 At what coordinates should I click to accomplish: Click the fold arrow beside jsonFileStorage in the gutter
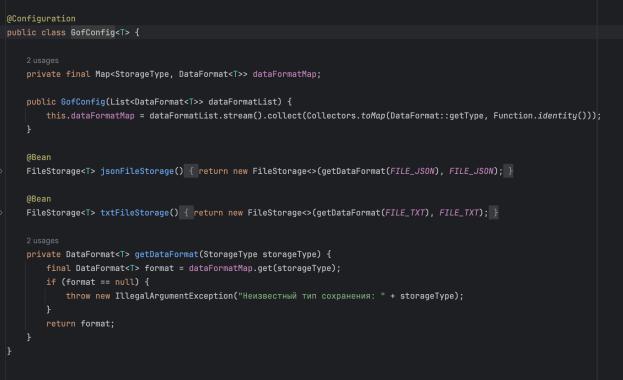(2, 171)
